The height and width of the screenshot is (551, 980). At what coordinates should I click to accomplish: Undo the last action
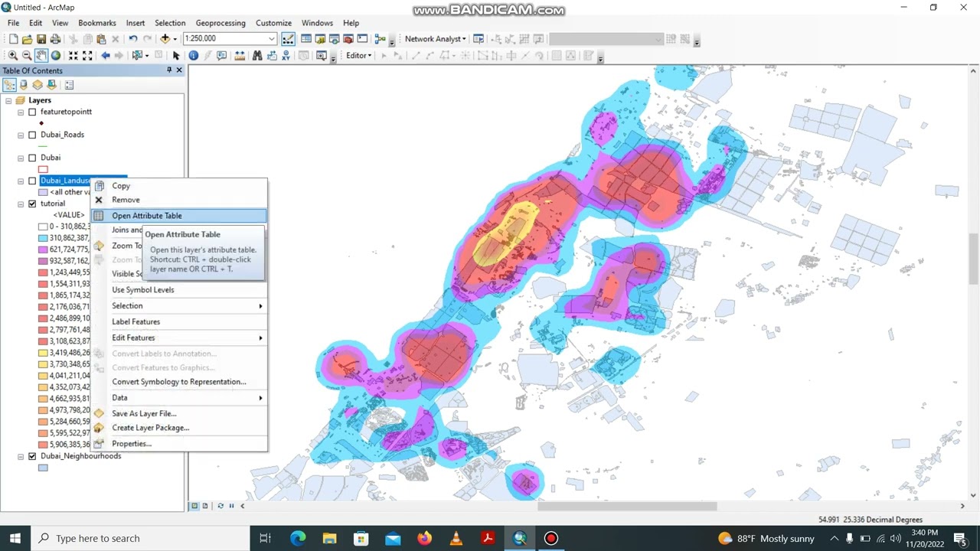[133, 39]
